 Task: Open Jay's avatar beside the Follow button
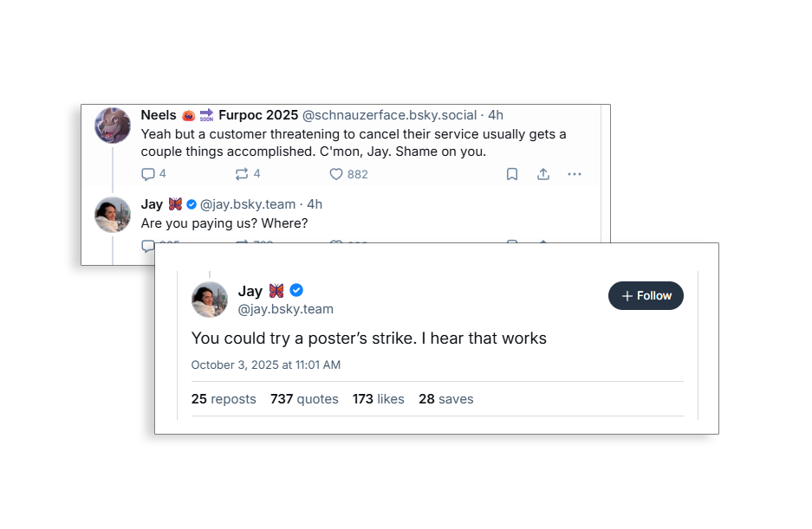click(210, 300)
